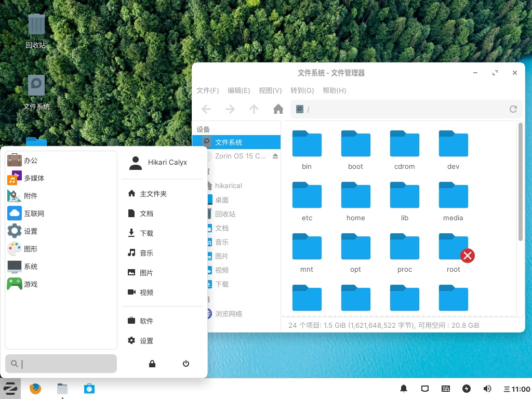
Task: Lock the screen using the padlock icon
Action: click(152, 364)
